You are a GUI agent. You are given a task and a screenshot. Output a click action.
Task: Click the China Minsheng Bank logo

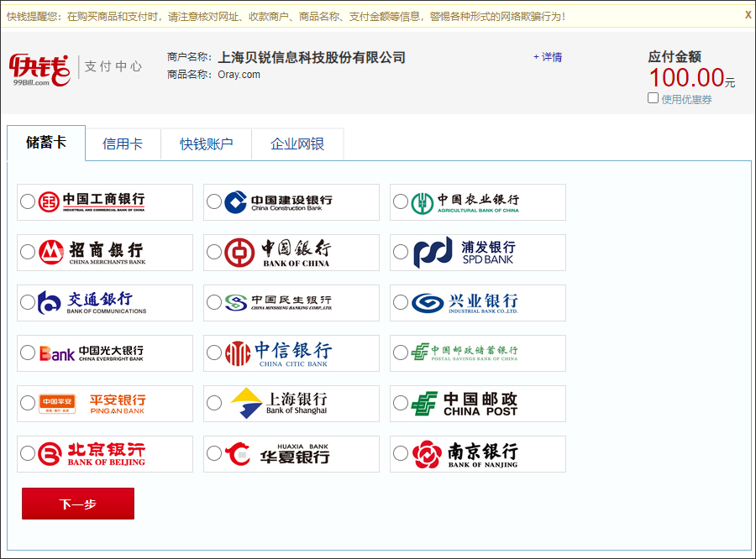pyautogui.click(x=278, y=303)
